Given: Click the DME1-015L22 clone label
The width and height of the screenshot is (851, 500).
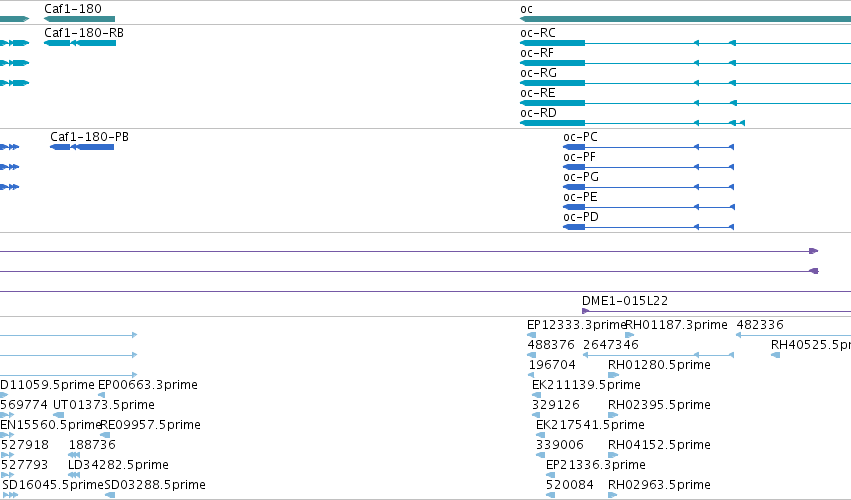Looking at the screenshot, I should (625, 301).
